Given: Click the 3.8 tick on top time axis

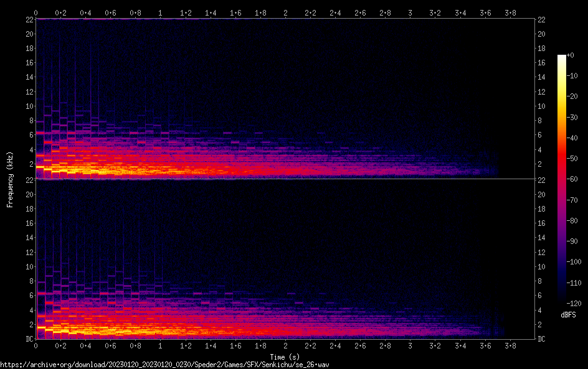Looking at the screenshot, I should [510, 12].
